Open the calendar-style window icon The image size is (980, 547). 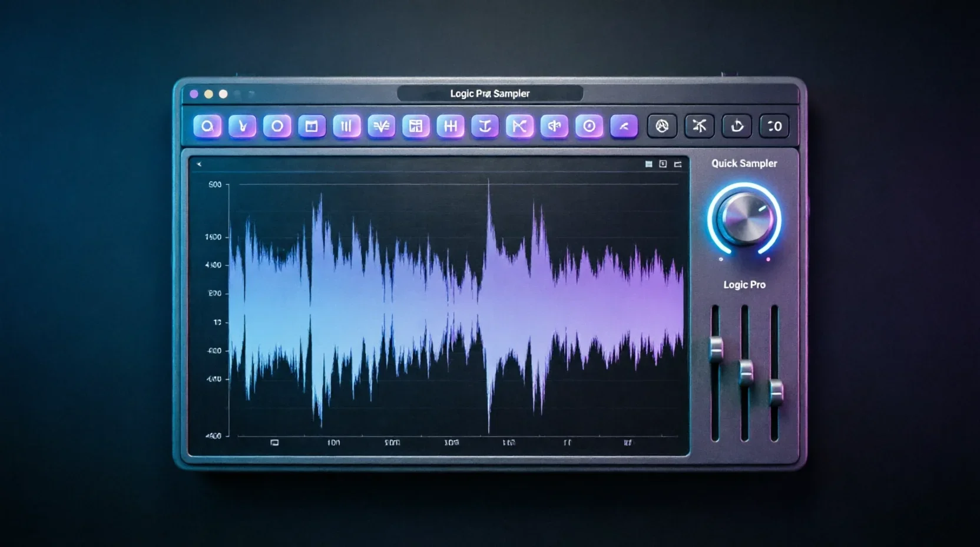coord(312,126)
